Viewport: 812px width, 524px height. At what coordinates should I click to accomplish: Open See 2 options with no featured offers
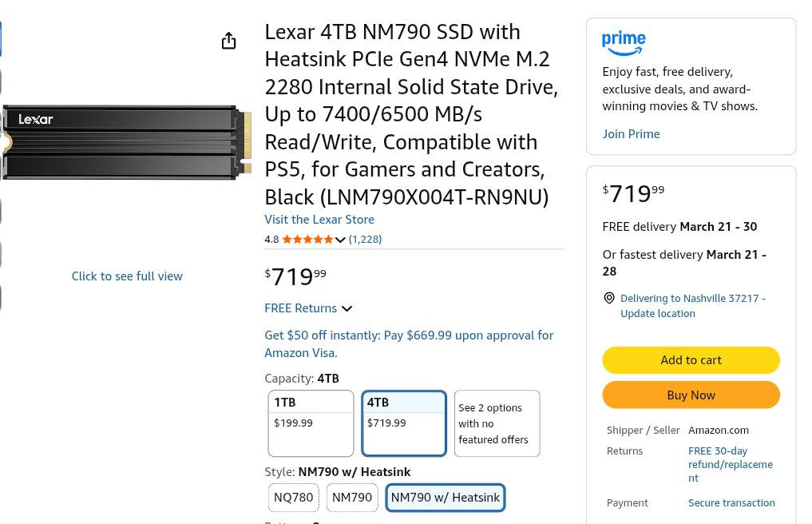point(497,423)
